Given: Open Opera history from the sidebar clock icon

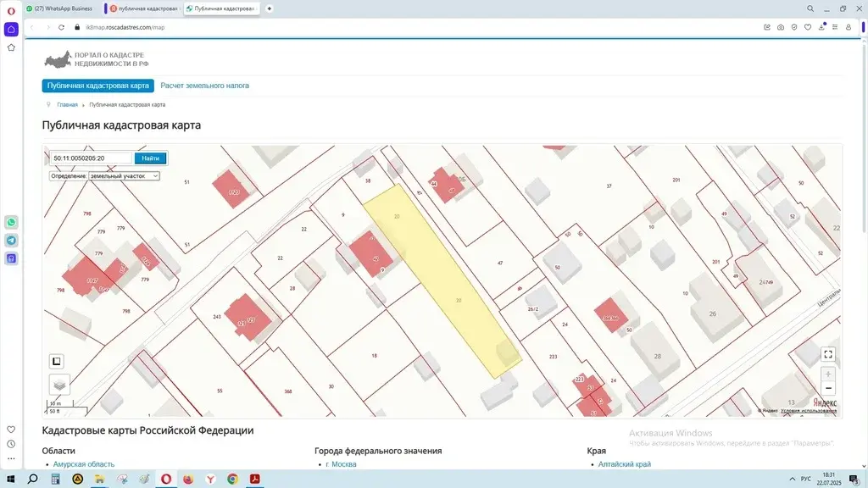Looking at the screenshot, I should tap(11, 444).
